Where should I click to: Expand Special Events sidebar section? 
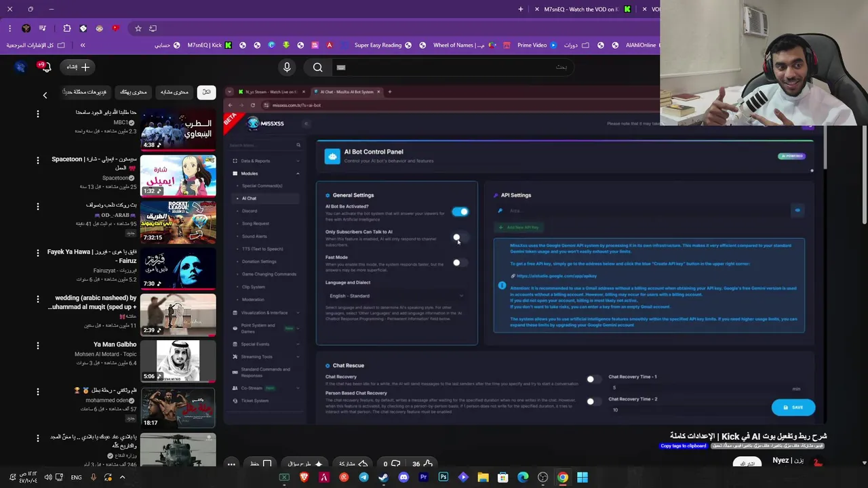pos(264,344)
